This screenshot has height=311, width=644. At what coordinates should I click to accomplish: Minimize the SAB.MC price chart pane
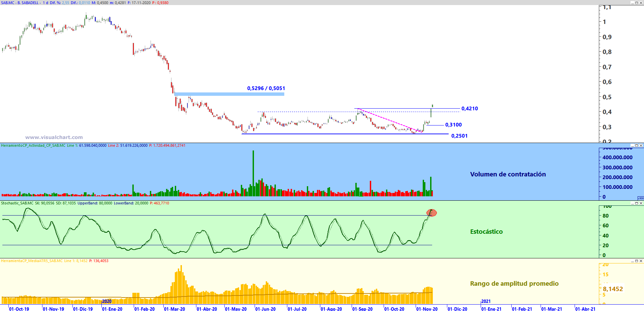click(632, 3)
